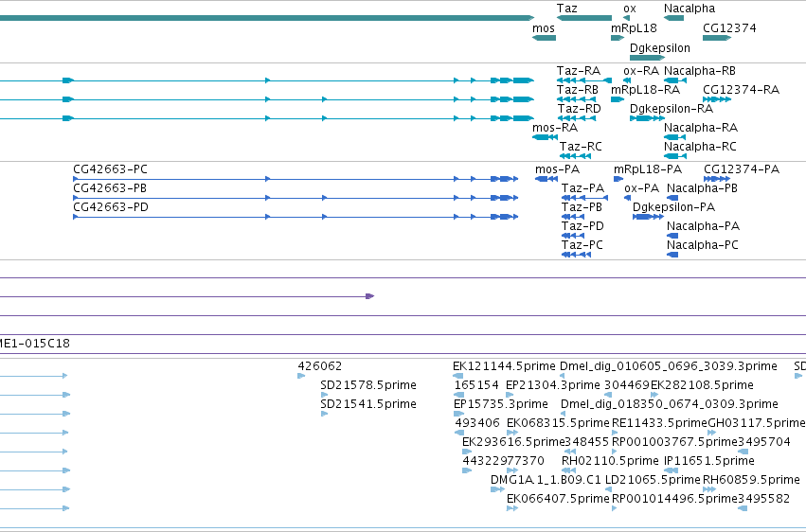Screen dimensions: 806x532
Task: Click the Taz-RA transcript label
Action: coord(579,71)
